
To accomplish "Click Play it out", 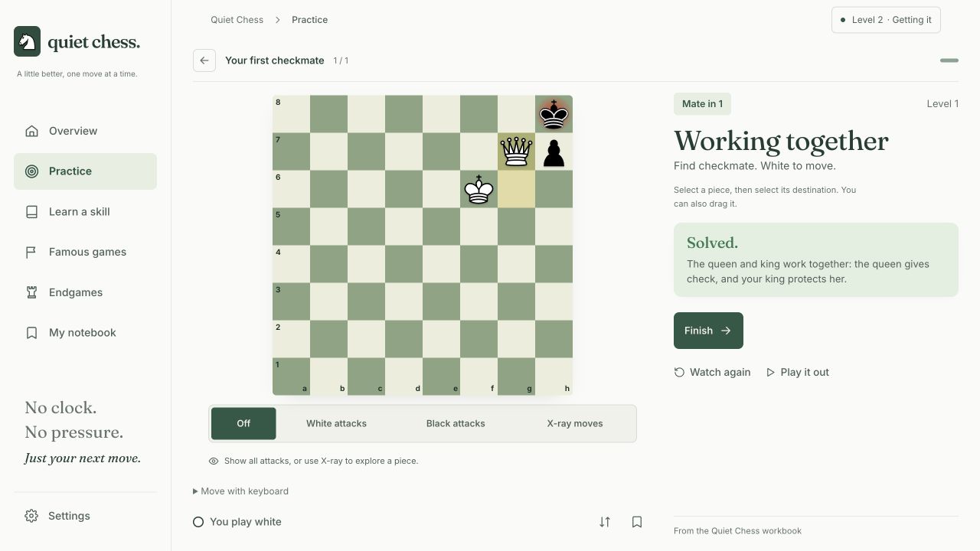I will (x=797, y=373).
